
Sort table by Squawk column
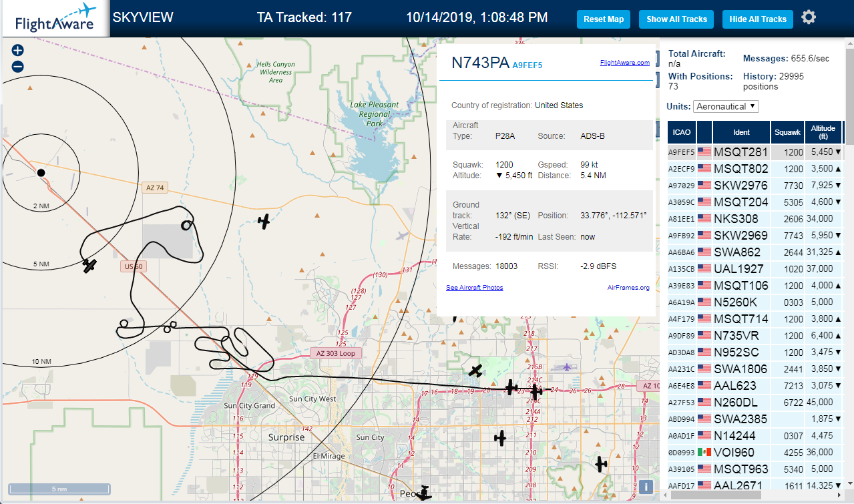pos(787,132)
